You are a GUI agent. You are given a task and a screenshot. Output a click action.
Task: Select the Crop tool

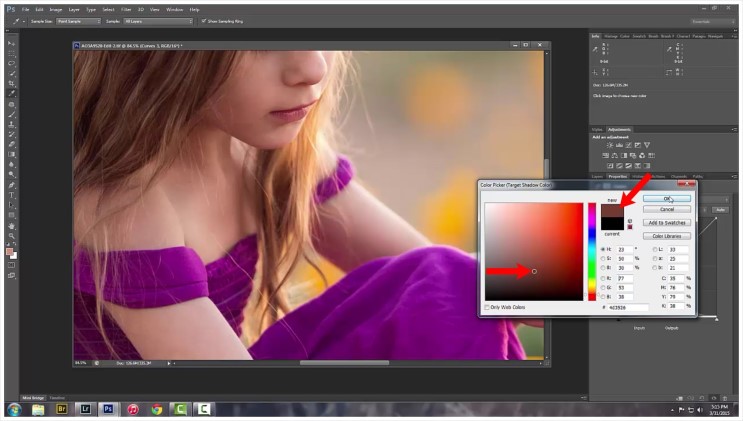click(x=12, y=83)
